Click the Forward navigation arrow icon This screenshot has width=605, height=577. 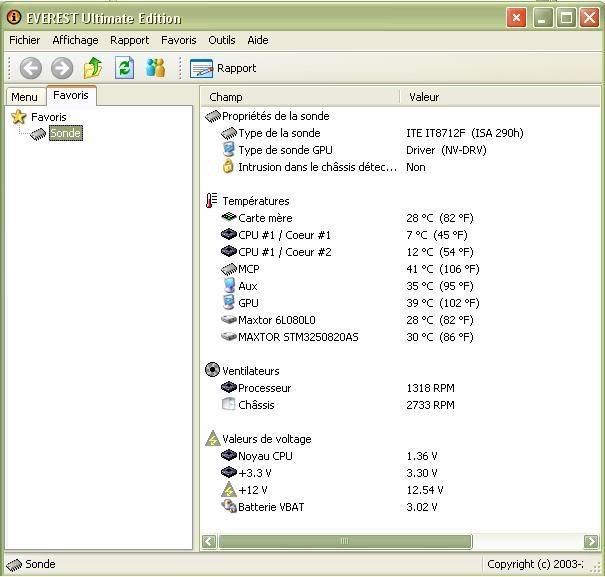coord(62,68)
